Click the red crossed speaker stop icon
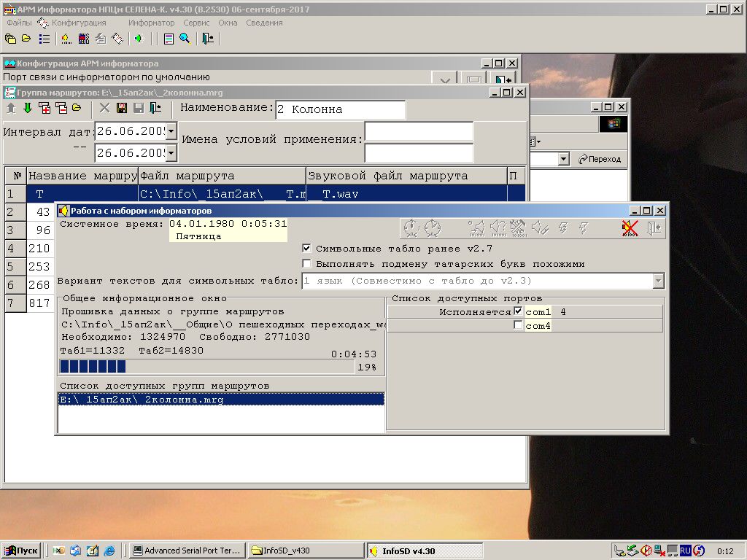 click(x=630, y=228)
